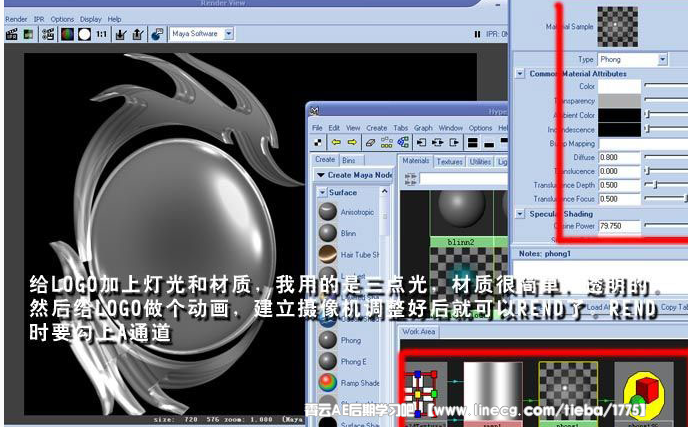Click the show input connections icon
The image size is (688, 427).
421,142
